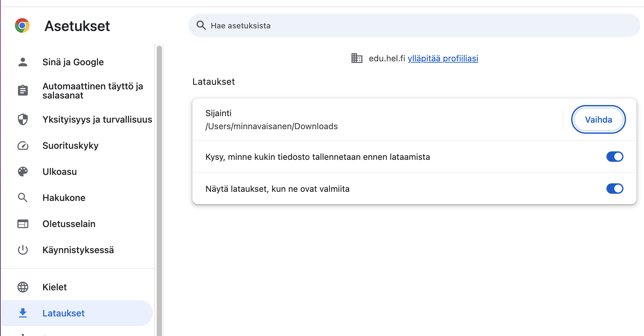The image size is (644, 336).
Task: Click the Vaihda button
Action: click(x=598, y=119)
